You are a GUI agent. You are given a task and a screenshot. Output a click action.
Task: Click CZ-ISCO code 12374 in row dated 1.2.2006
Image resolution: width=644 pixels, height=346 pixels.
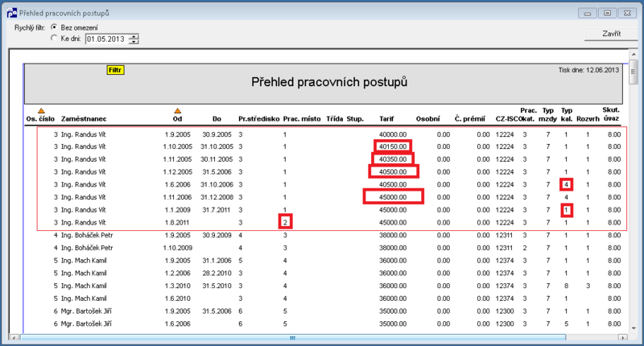click(505, 274)
